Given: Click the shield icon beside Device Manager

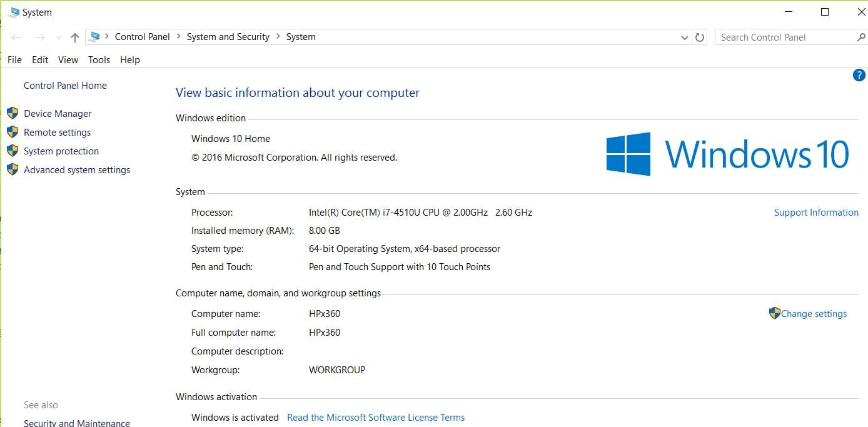Looking at the screenshot, I should point(13,113).
